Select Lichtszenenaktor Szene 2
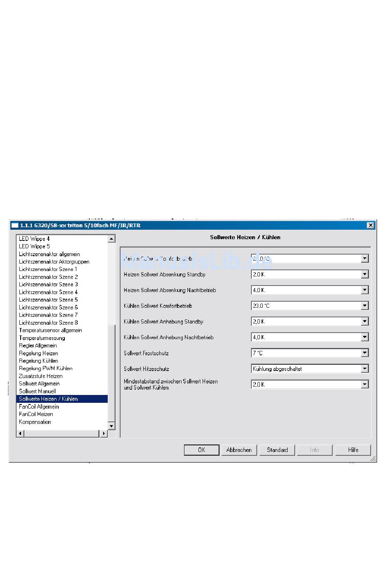The width and height of the screenshot is (392, 566). coord(48,277)
